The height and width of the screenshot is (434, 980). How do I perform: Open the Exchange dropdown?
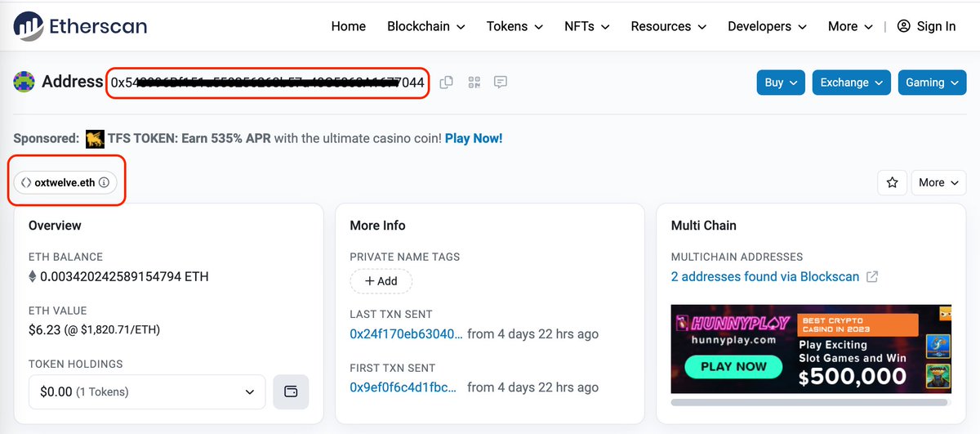(x=851, y=83)
